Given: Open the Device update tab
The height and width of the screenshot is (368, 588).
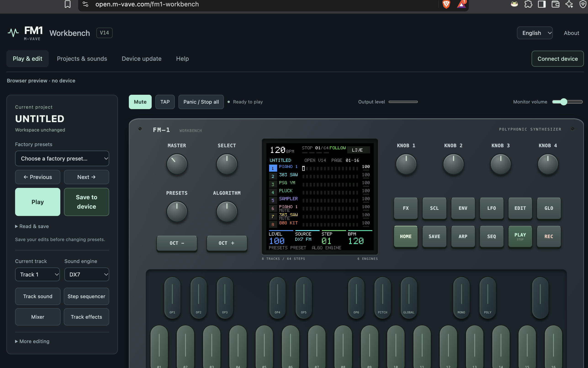Looking at the screenshot, I should tap(141, 59).
